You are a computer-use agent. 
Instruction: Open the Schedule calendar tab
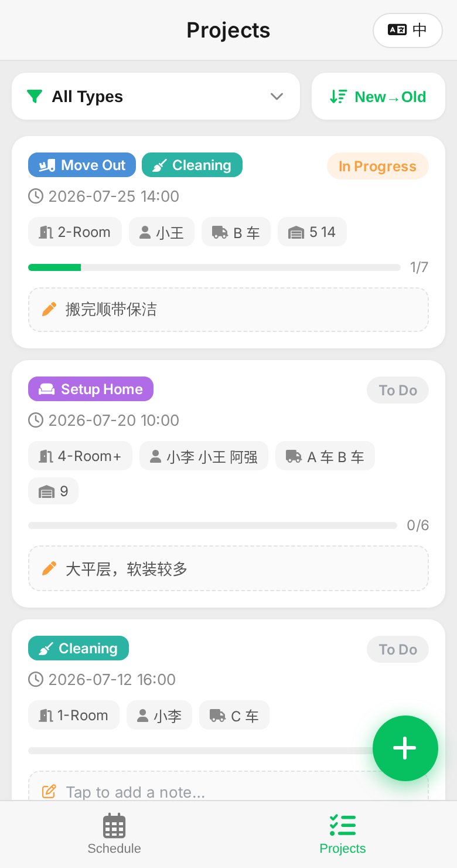[x=114, y=834]
